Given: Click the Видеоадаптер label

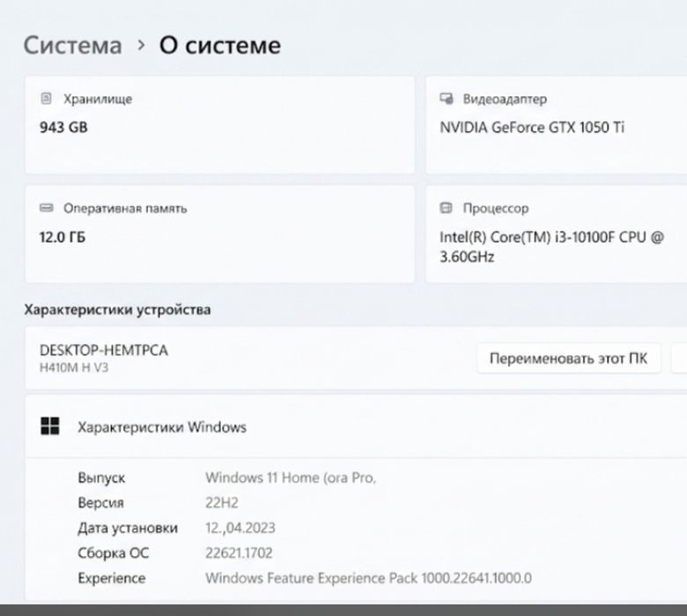Looking at the screenshot, I should (505, 99).
